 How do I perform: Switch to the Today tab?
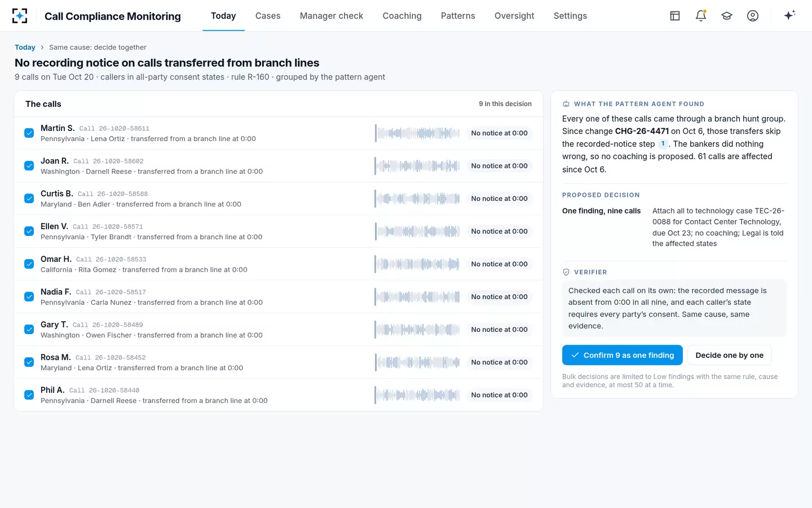(x=223, y=16)
